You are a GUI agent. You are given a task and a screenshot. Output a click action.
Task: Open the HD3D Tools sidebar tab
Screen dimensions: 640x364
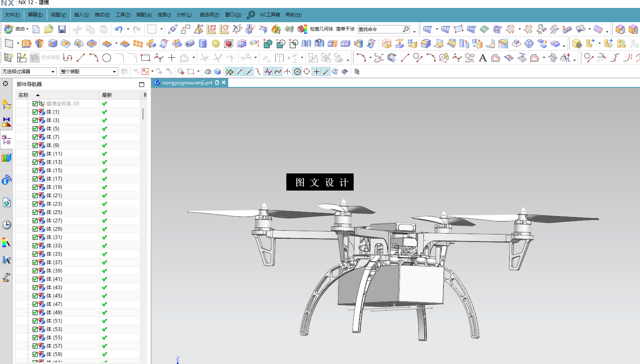[x=6, y=180]
